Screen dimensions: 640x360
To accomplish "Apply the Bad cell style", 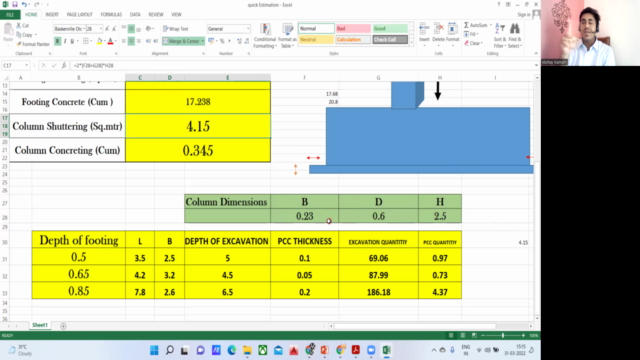I will (353, 29).
